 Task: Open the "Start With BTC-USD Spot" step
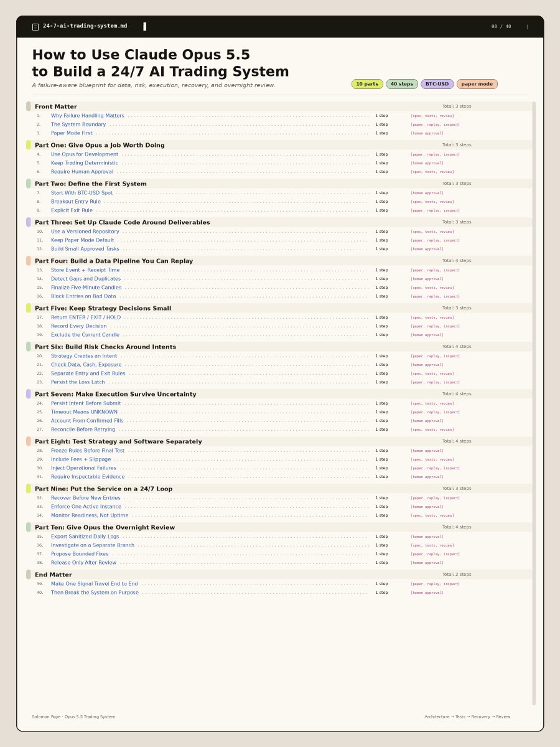tap(82, 193)
